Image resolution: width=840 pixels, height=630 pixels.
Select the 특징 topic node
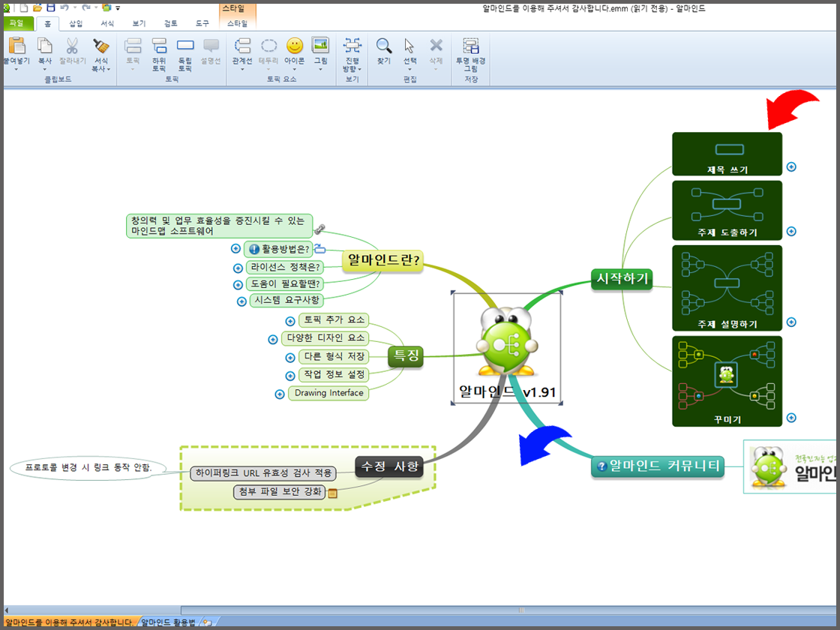pyautogui.click(x=406, y=355)
